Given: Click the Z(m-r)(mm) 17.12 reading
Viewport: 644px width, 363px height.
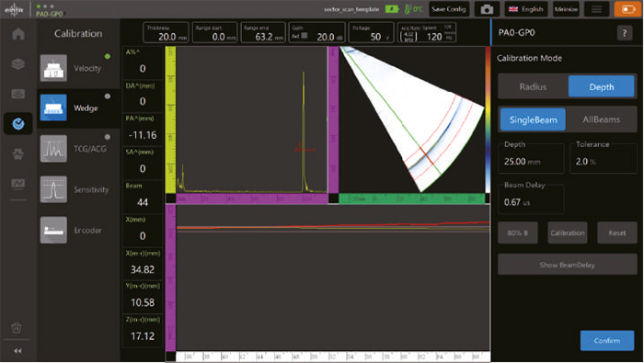Looking at the screenshot, I should pyautogui.click(x=142, y=331).
